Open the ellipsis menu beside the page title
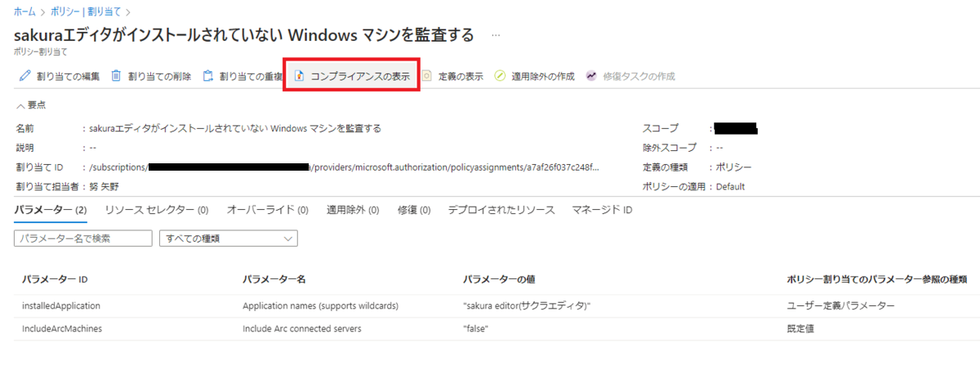 coord(496,35)
